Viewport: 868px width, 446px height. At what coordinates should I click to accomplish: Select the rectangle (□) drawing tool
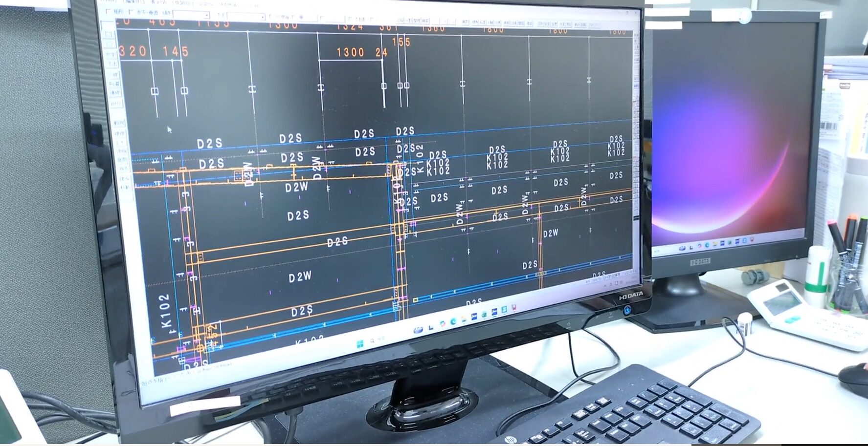(x=108, y=34)
